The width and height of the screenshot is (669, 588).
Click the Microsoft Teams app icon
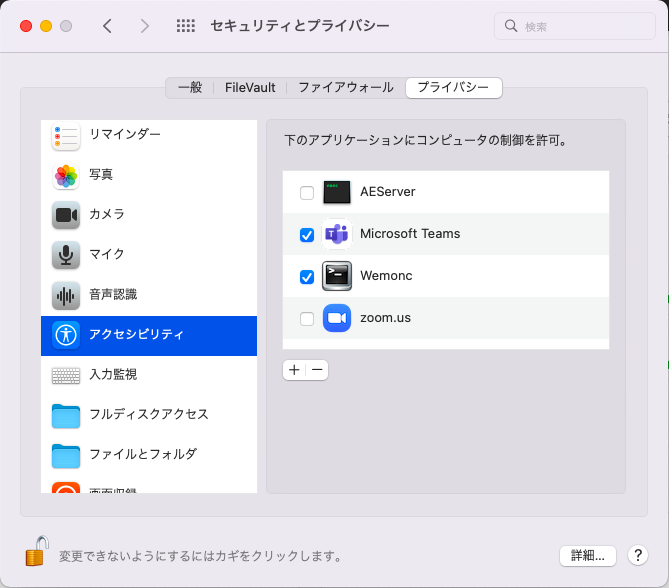[337, 234]
